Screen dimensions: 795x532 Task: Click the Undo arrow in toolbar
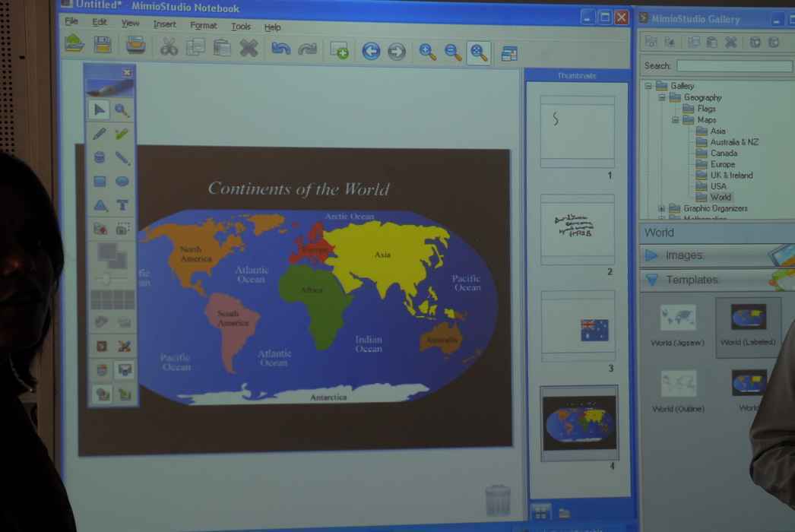[280, 49]
